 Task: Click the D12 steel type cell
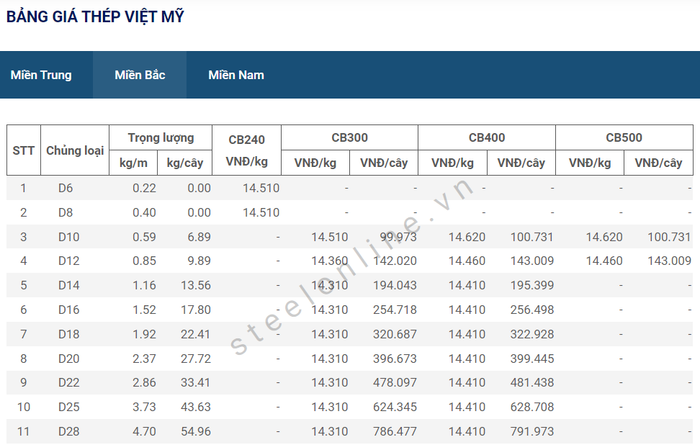pos(68,261)
